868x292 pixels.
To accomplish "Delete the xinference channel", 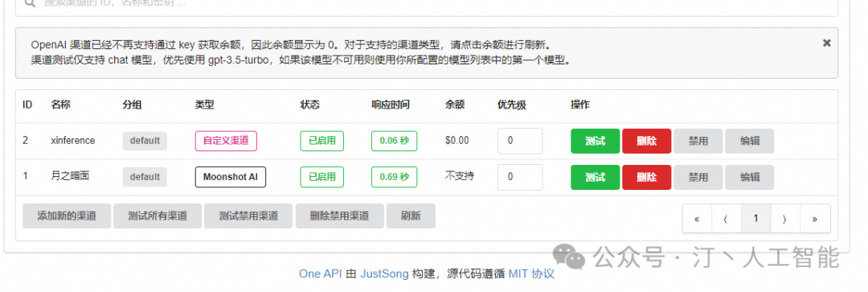I will tap(646, 141).
